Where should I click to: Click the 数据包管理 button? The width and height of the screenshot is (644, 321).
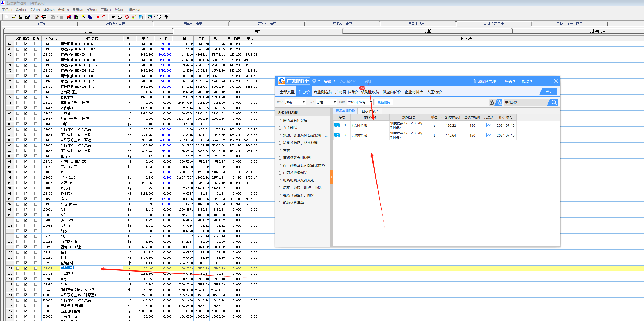[x=484, y=81]
